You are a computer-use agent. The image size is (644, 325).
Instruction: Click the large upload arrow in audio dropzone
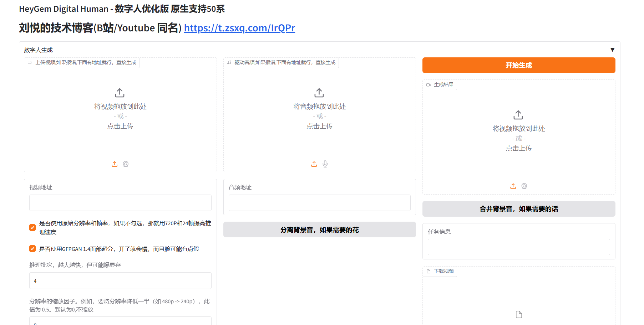319,93
